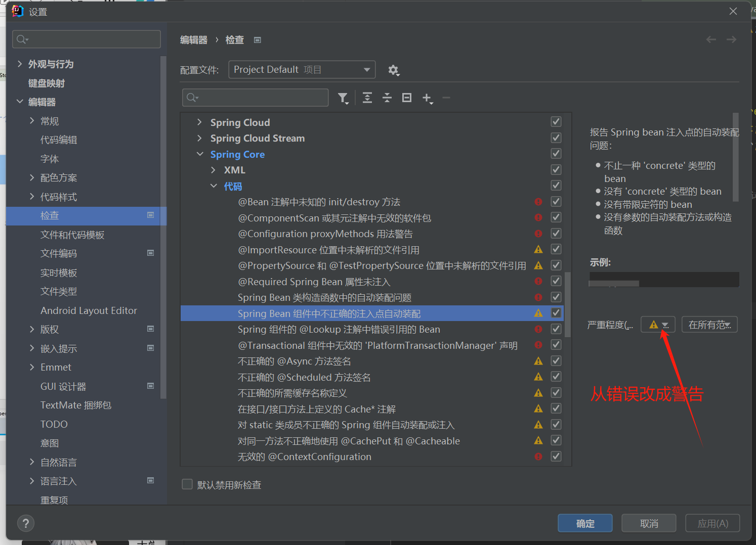
Task: Click the collapse all inspections icon
Action: click(x=387, y=98)
